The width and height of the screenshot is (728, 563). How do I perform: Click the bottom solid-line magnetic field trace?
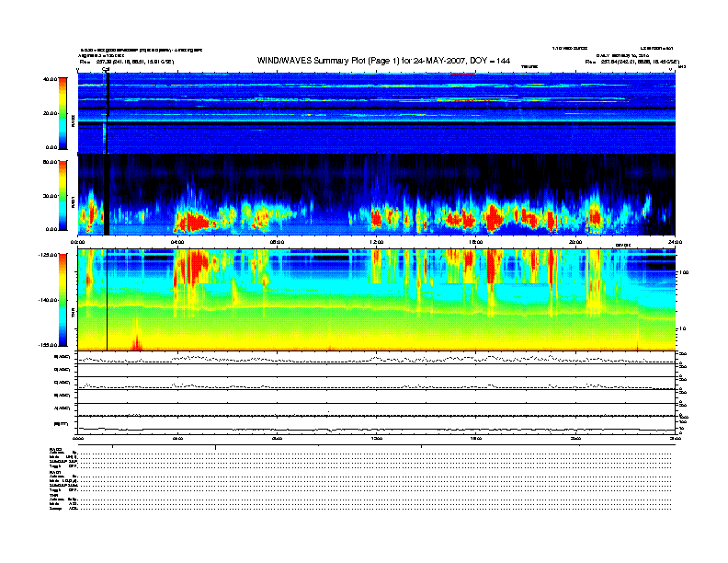tap(376, 430)
